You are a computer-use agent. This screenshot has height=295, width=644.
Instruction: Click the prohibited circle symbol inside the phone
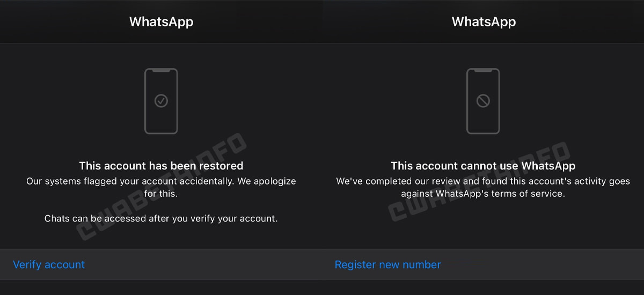coord(483,101)
